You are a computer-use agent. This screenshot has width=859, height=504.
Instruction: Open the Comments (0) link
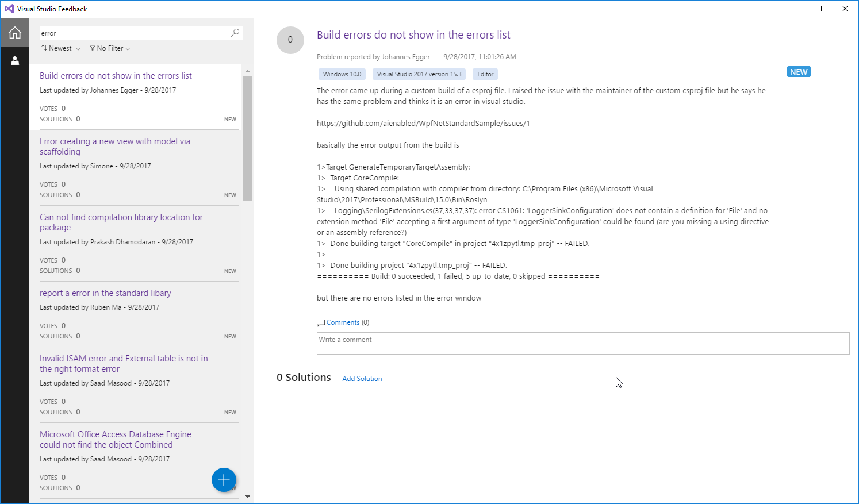click(x=348, y=322)
